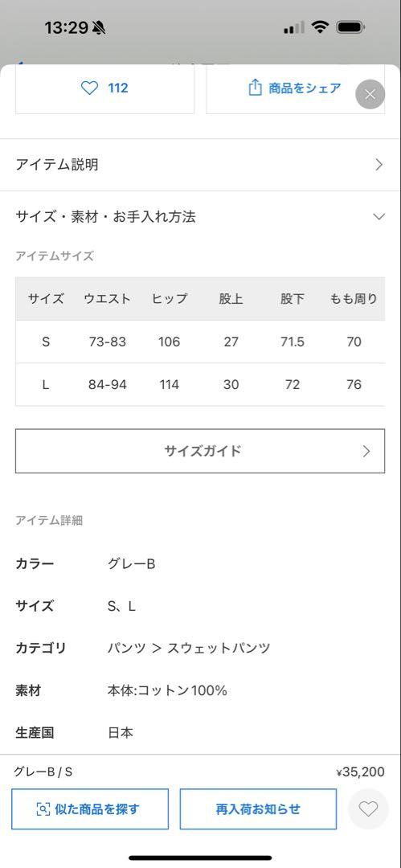This screenshot has width=401, height=868.
Task: Tap the Wi-Fi status icon
Action: pyautogui.click(x=320, y=27)
